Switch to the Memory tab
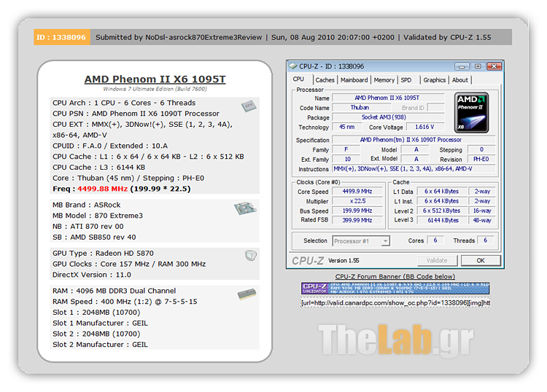The image size is (547, 392). (384, 80)
